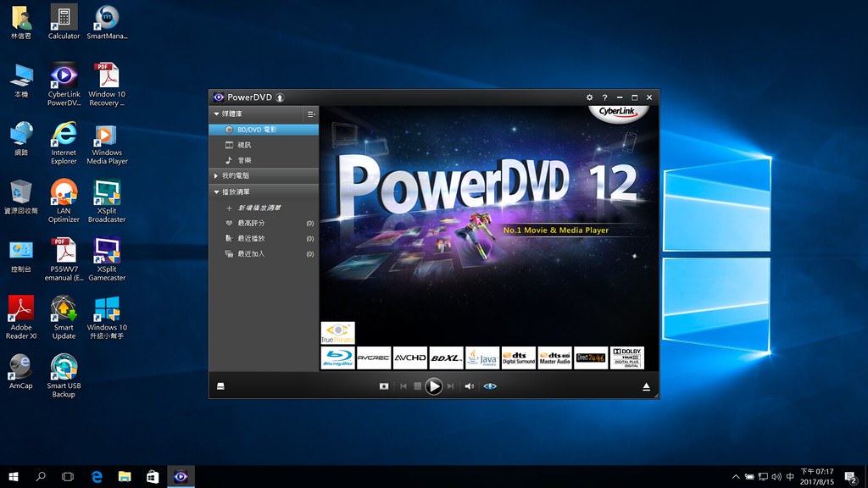Open Adobe Reader XI desktop shortcut
This screenshot has width=868, height=488.
(x=21, y=319)
